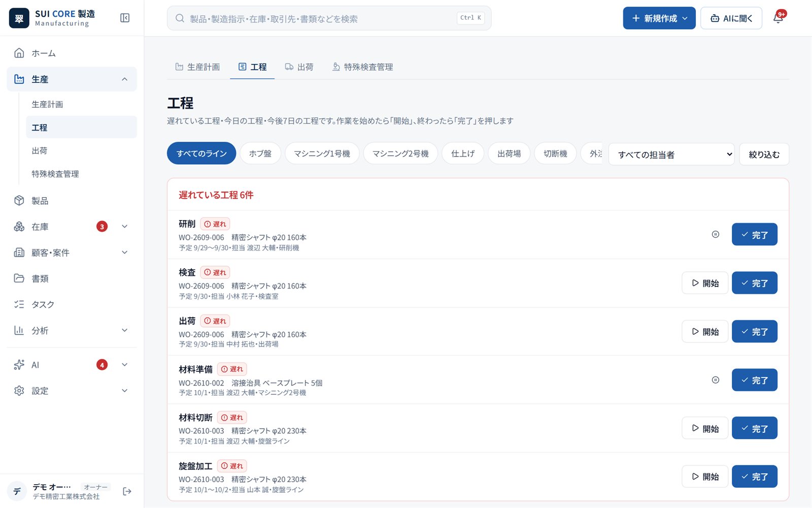Expand the 設定 sidebar section

pyautogui.click(x=124, y=391)
